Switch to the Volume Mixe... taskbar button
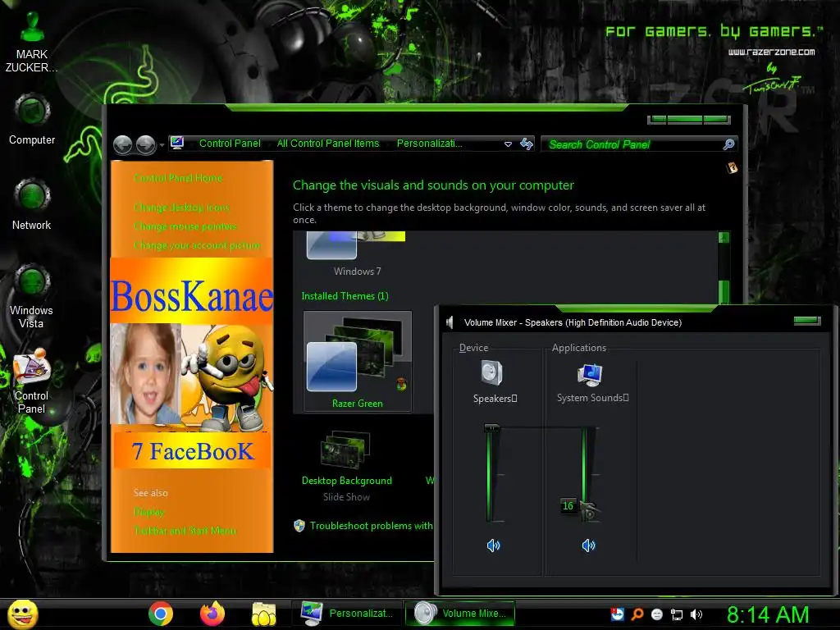The image size is (840, 630). pos(459,614)
